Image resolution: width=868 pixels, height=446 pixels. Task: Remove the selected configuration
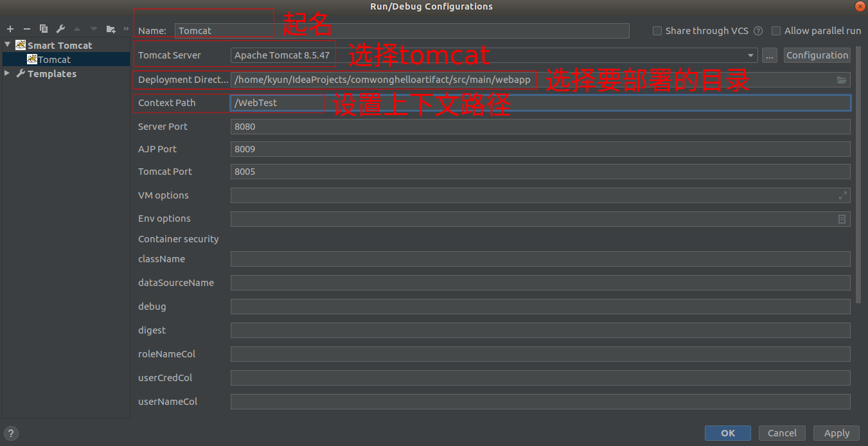(x=27, y=29)
